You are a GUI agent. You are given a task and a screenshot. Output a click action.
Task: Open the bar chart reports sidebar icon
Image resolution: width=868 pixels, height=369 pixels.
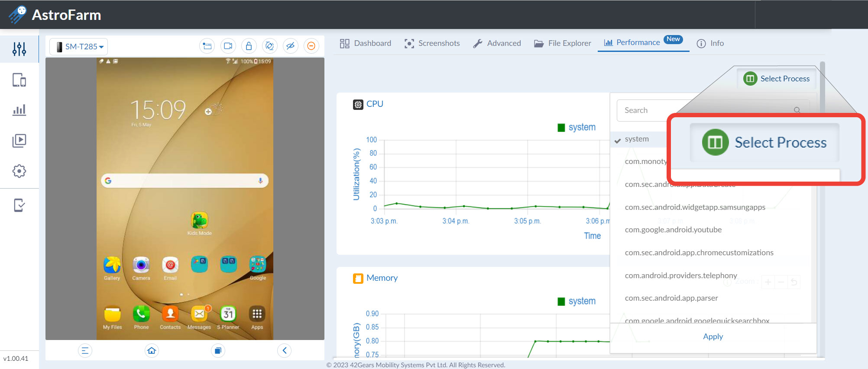click(19, 110)
